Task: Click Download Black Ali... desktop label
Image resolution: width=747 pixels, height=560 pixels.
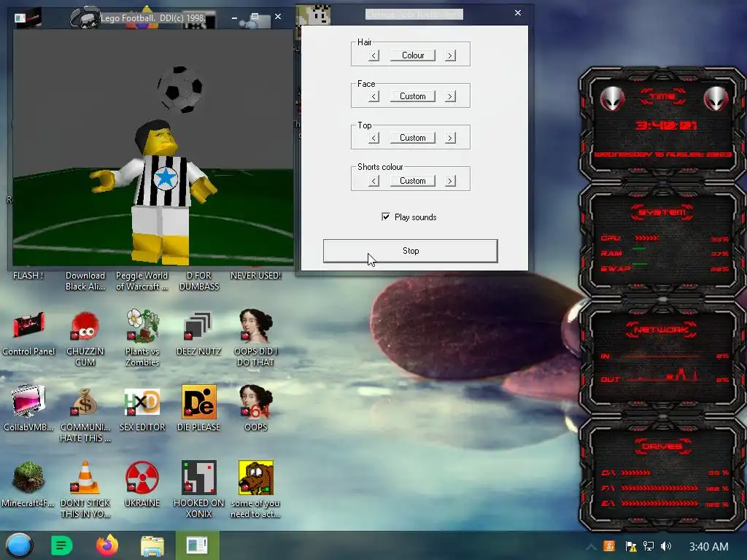Action: (85, 281)
